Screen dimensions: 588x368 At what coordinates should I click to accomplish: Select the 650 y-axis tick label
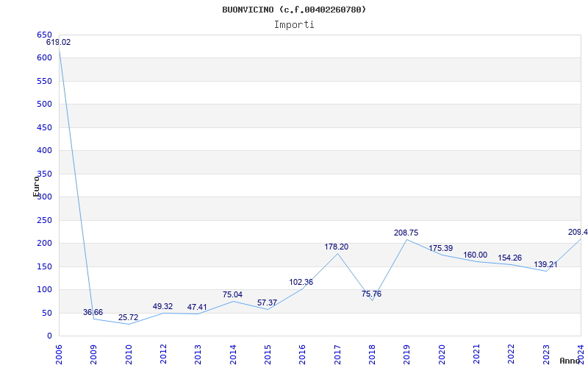(x=44, y=35)
